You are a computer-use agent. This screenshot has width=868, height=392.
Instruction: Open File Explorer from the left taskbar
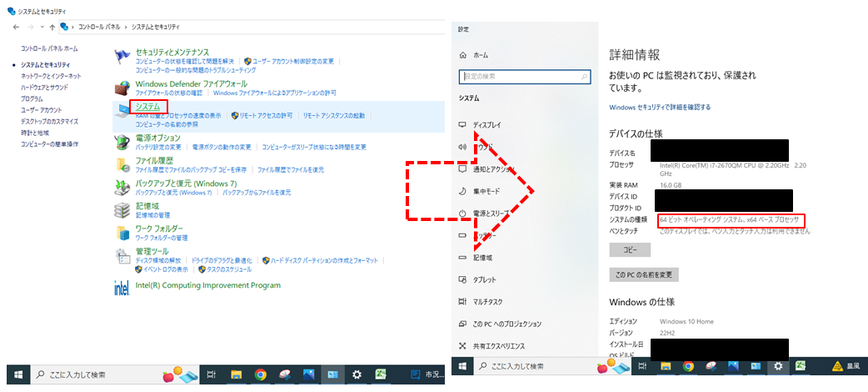[x=237, y=375]
